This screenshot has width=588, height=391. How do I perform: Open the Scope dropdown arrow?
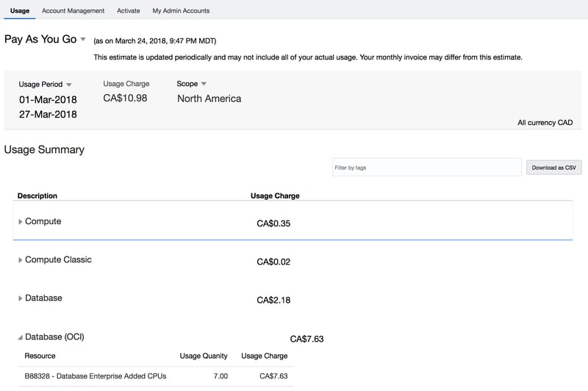pyautogui.click(x=204, y=85)
